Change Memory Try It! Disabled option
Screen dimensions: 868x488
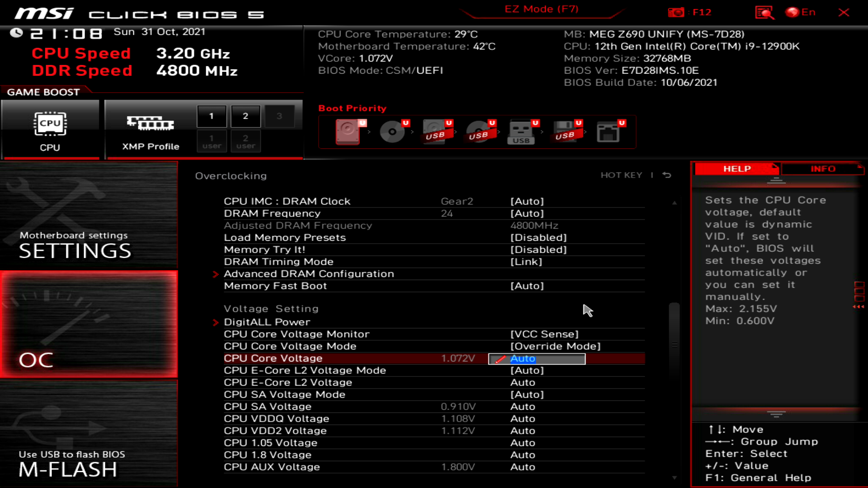(x=538, y=250)
